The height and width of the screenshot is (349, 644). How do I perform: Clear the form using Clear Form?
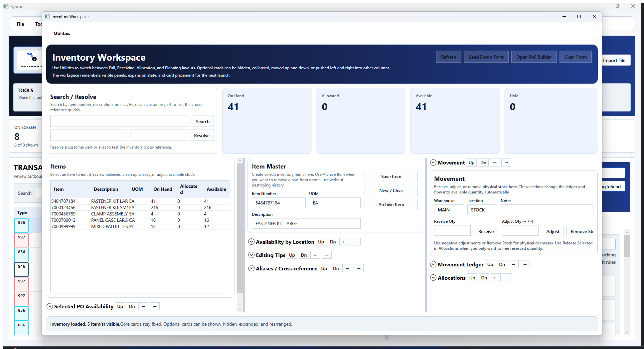[575, 57]
